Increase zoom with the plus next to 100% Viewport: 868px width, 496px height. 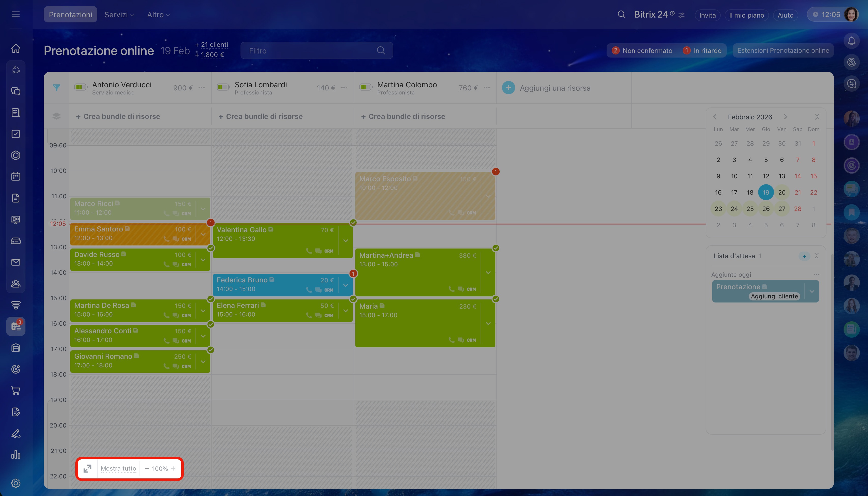coord(173,469)
